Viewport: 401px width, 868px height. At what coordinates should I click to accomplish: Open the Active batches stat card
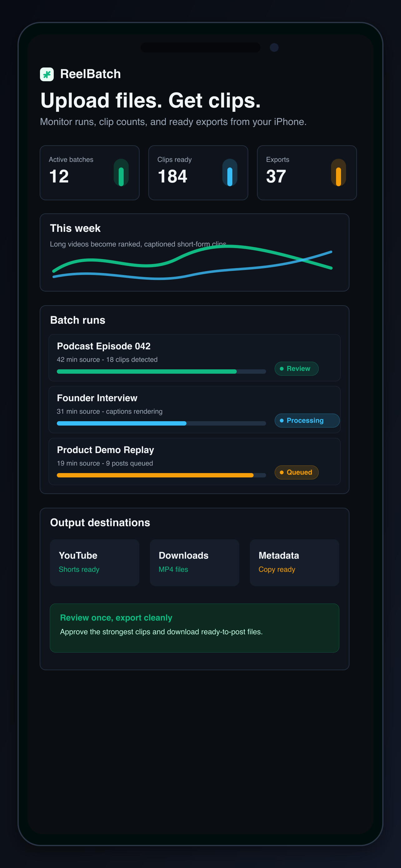coord(90,173)
